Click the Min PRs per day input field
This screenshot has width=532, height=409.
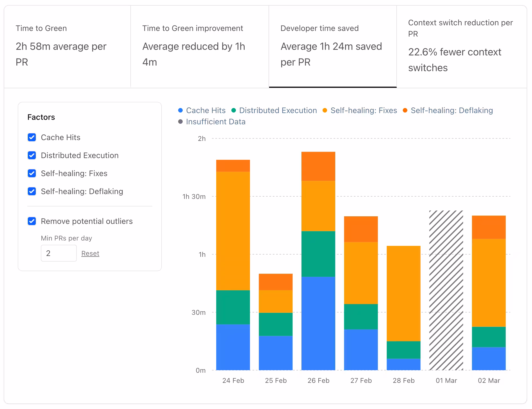tap(59, 253)
